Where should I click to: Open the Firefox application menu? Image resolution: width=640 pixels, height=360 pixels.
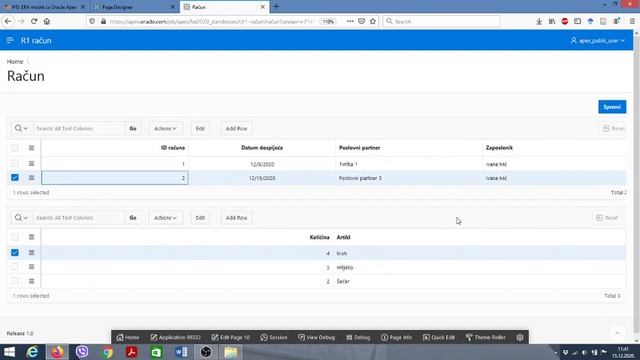coord(632,21)
